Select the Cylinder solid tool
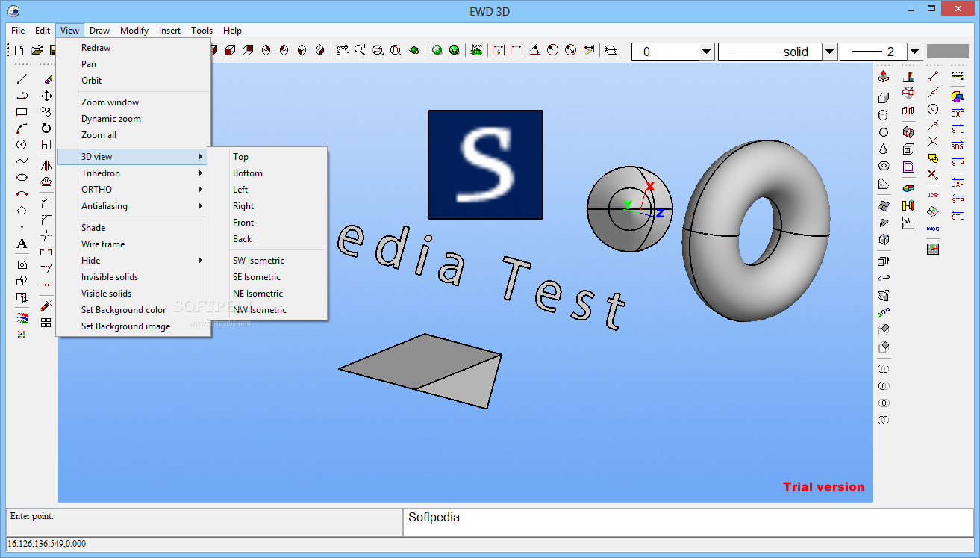980x558 pixels. (x=884, y=115)
